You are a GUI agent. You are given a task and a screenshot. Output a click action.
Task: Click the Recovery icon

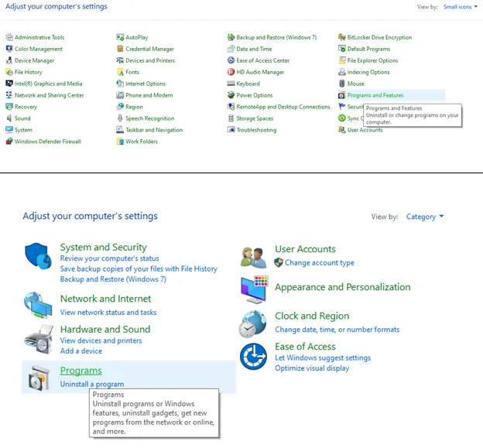(9, 107)
